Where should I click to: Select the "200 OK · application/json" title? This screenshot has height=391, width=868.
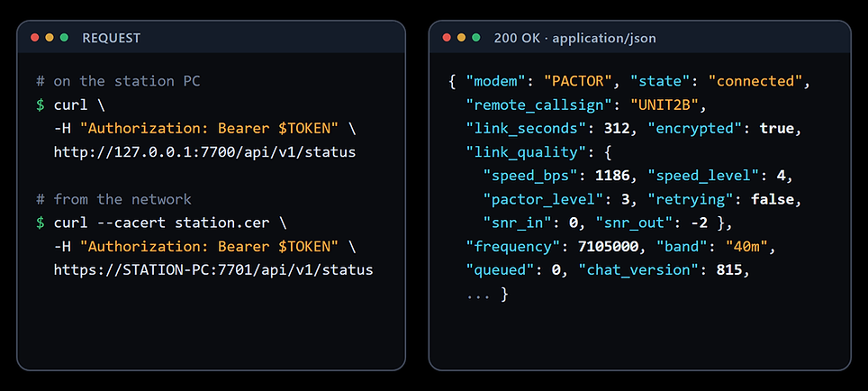tap(574, 38)
